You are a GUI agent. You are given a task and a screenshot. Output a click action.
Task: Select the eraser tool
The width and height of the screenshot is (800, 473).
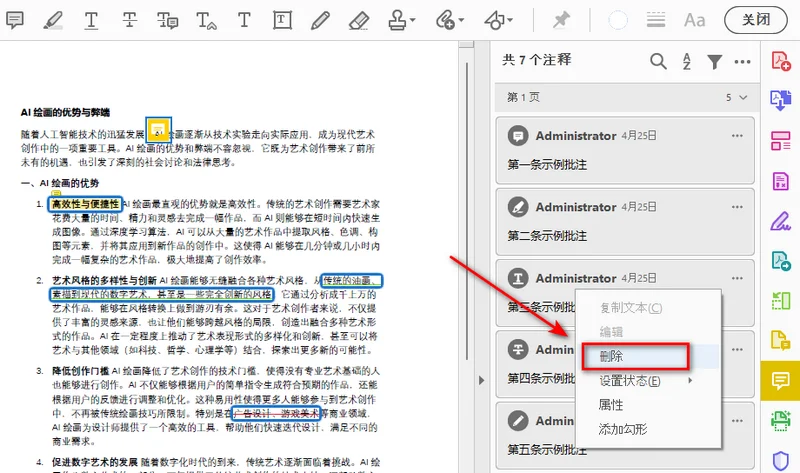[x=359, y=20]
